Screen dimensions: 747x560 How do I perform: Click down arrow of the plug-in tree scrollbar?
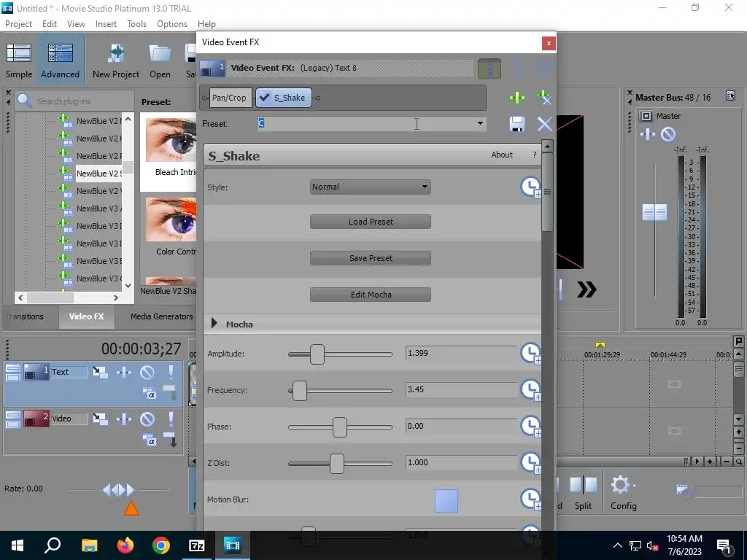128,286
